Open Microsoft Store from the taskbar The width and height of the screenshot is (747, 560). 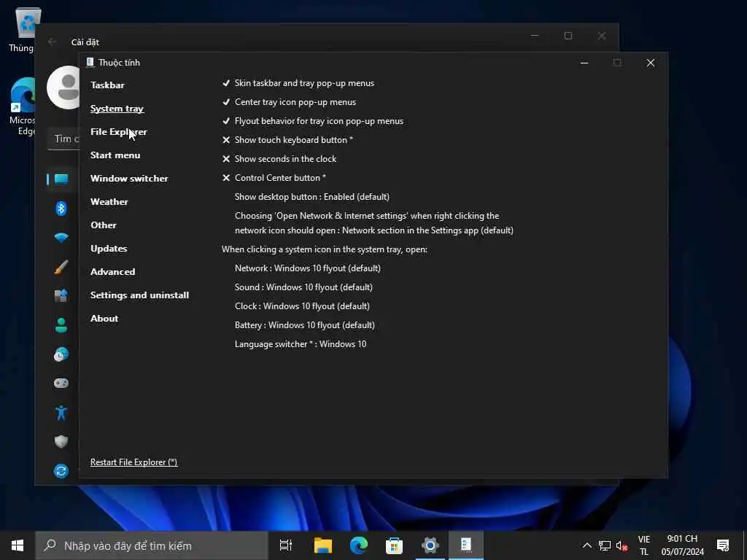394,545
